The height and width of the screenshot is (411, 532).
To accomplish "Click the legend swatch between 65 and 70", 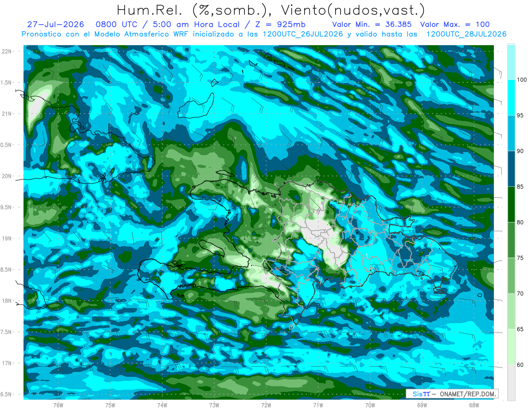I will click(511, 311).
